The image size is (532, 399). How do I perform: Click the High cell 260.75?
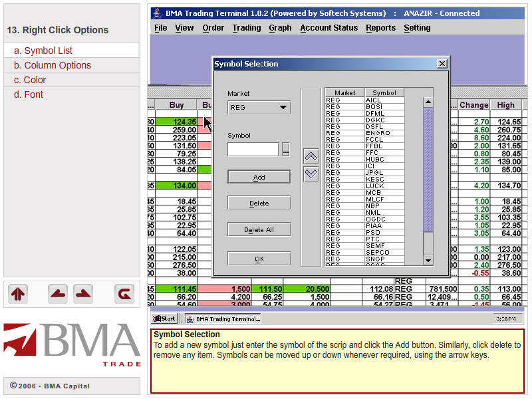coord(506,130)
